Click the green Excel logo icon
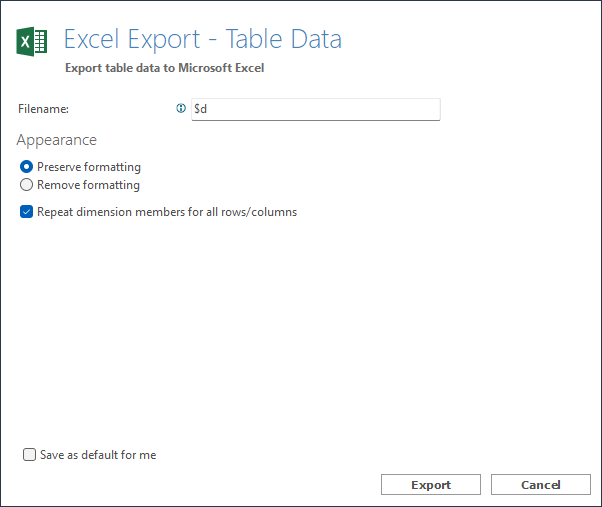The height and width of the screenshot is (507, 602). tap(31, 41)
